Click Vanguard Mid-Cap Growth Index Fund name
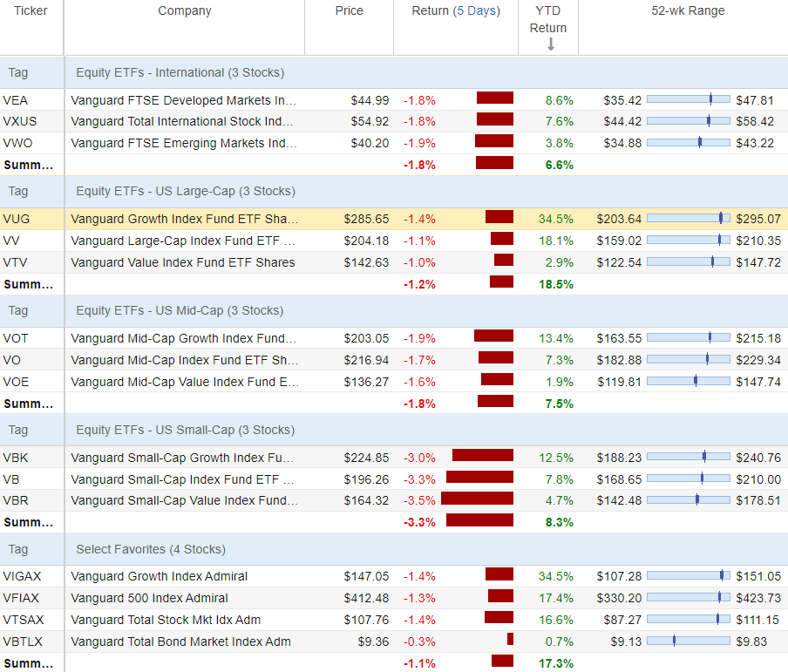The image size is (788, 672). (x=183, y=338)
